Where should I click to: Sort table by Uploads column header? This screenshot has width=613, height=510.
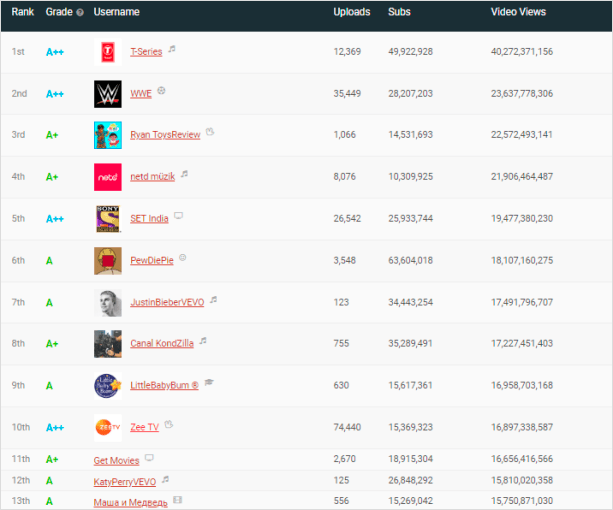[351, 12]
